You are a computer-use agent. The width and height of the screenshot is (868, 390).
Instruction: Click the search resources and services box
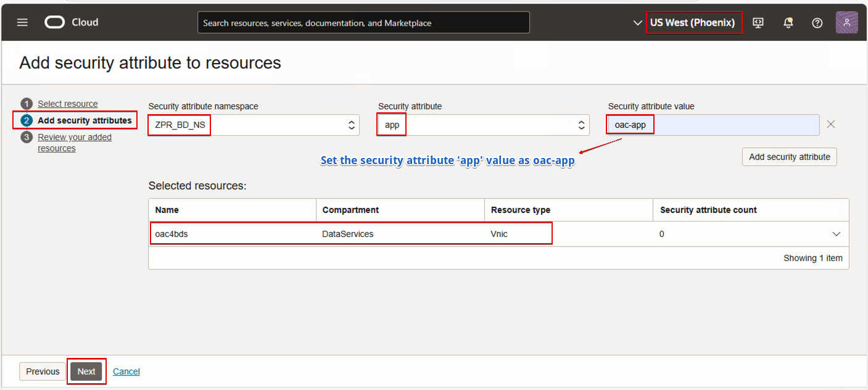(363, 23)
